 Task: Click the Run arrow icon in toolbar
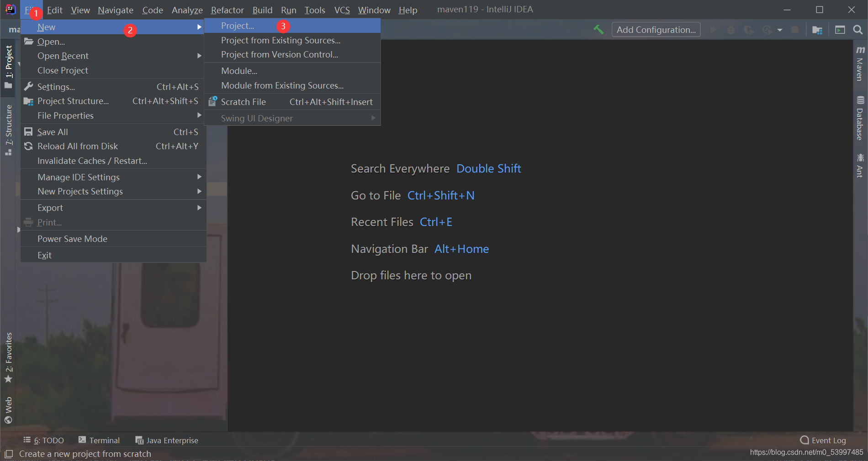coord(713,30)
